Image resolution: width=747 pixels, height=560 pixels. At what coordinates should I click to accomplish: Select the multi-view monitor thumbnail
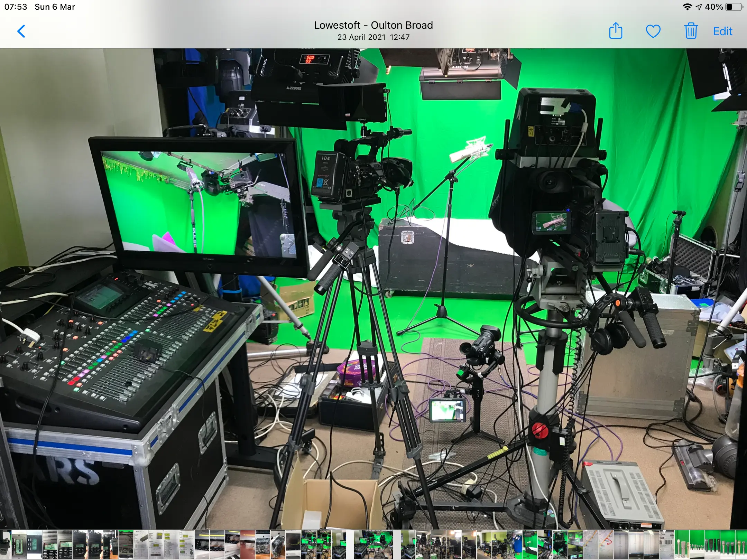575,545
